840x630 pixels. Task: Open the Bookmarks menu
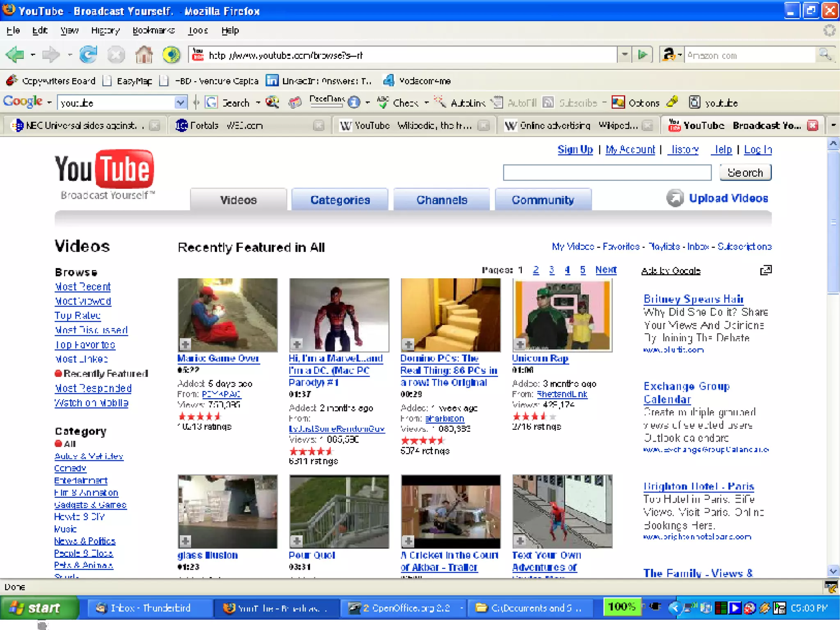(153, 30)
